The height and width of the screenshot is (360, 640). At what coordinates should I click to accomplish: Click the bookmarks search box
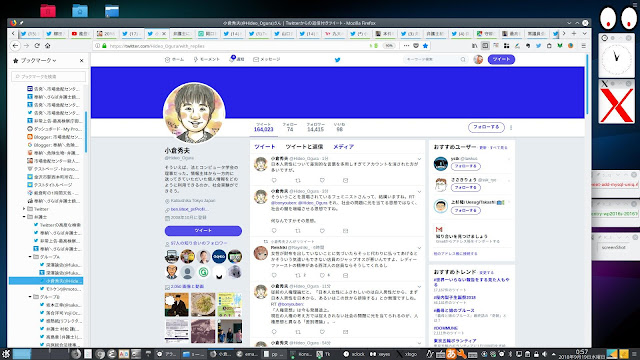[x=49, y=76]
